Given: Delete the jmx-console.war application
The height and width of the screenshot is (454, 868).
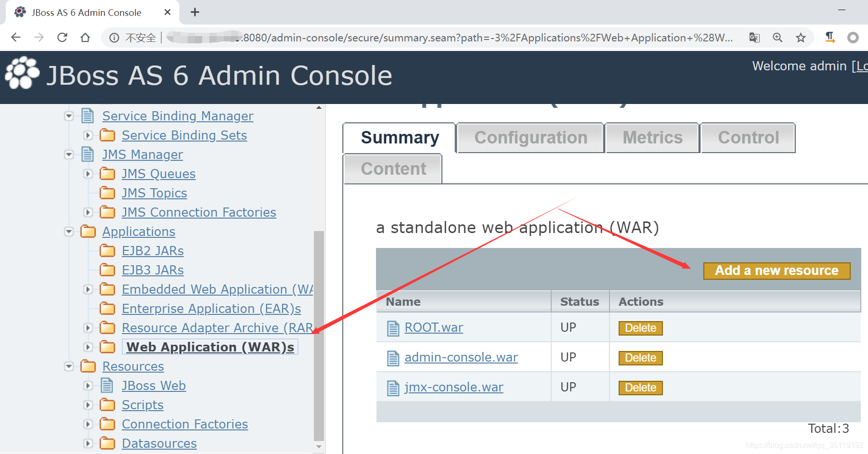Looking at the screenshot, I should [640, 388].
